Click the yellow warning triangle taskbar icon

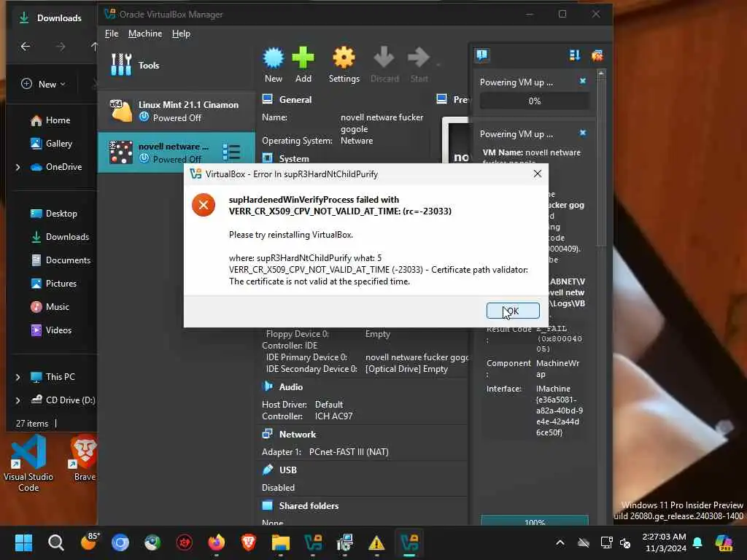376,542
